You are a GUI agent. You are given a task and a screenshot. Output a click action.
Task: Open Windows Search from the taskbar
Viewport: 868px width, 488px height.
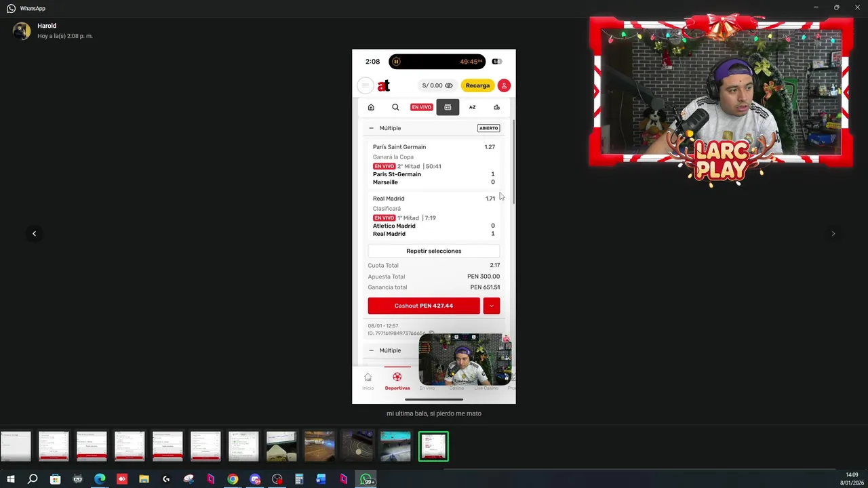33,479
